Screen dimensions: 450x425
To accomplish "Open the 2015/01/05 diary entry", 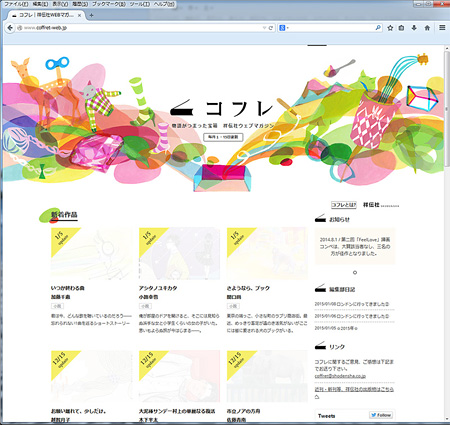I will pos(336,328).
